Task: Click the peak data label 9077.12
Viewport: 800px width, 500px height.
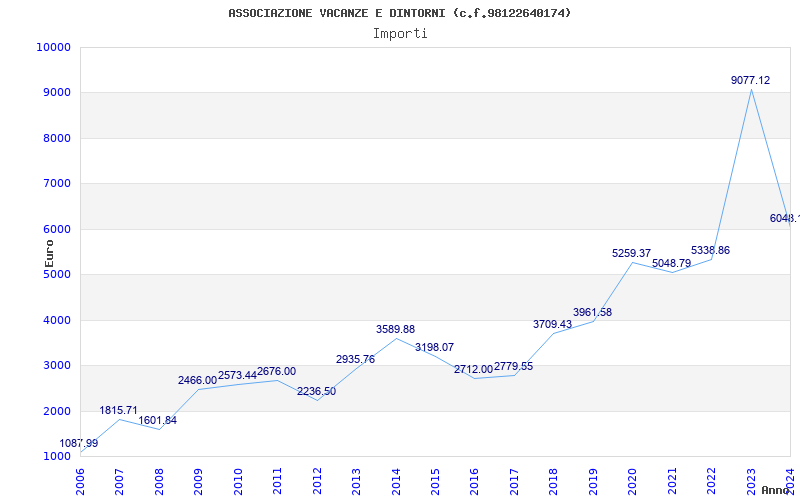Action: [x=751, y=80]
